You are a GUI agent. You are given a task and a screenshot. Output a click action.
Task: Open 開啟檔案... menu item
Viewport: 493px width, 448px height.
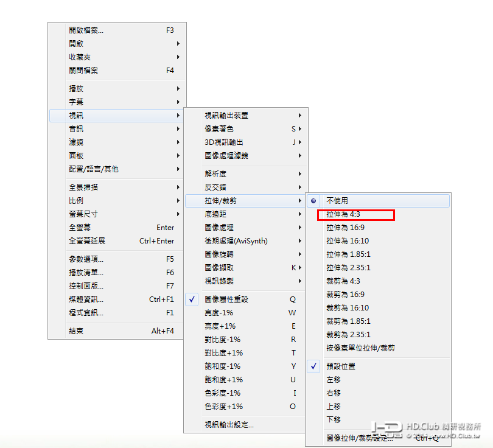pos(116,30)
